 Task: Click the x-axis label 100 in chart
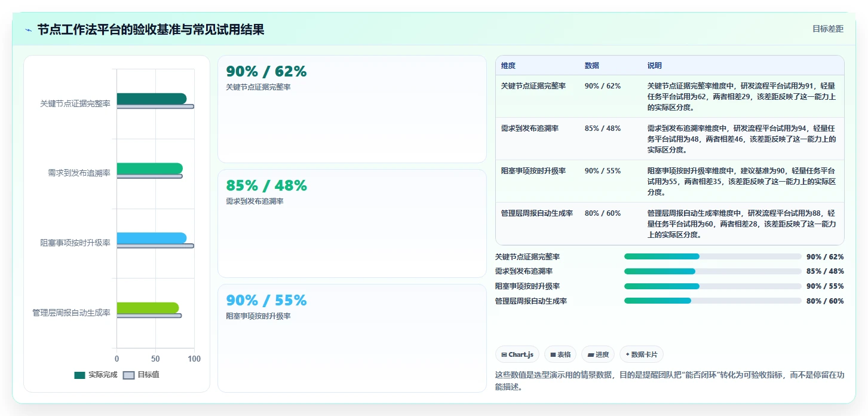(x=194, y=359)
